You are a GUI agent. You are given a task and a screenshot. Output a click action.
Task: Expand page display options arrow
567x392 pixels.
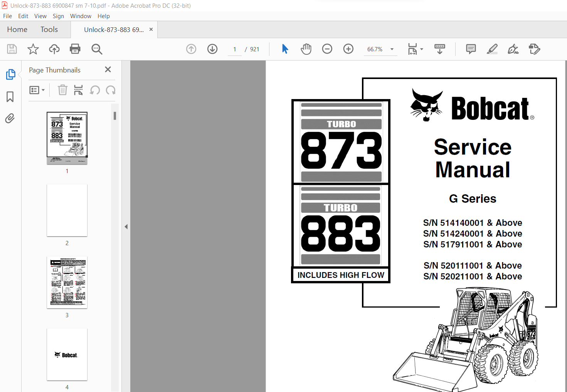tap(422, 49)
